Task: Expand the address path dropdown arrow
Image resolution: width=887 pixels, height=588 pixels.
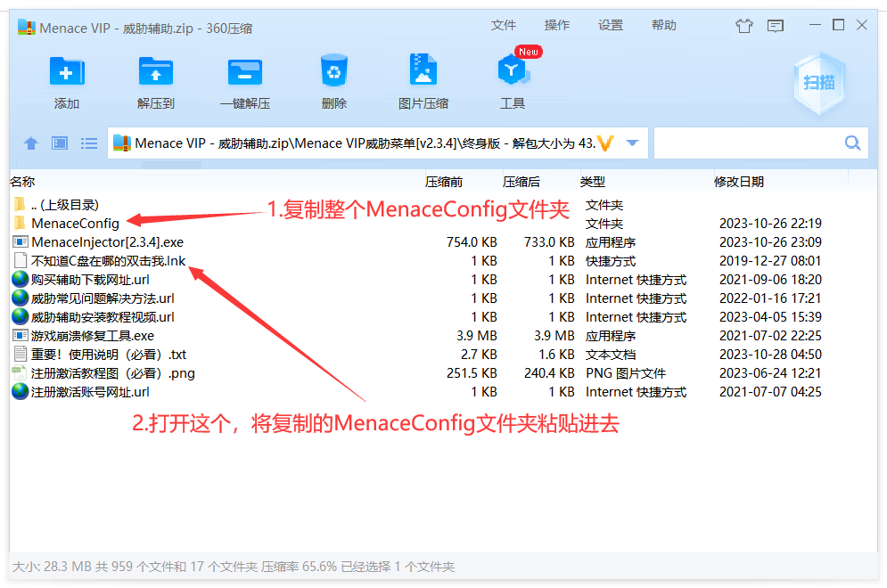Action: coord(633,143)
